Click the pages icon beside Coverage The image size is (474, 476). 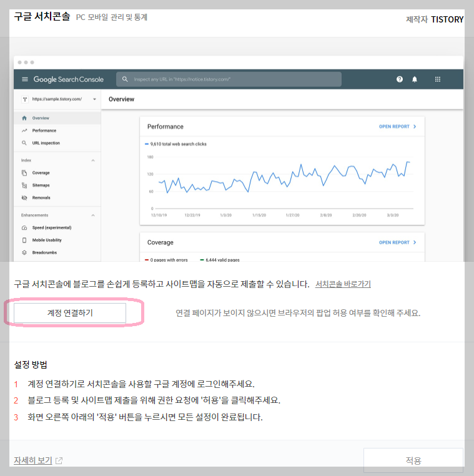click(x=24, y=173)
